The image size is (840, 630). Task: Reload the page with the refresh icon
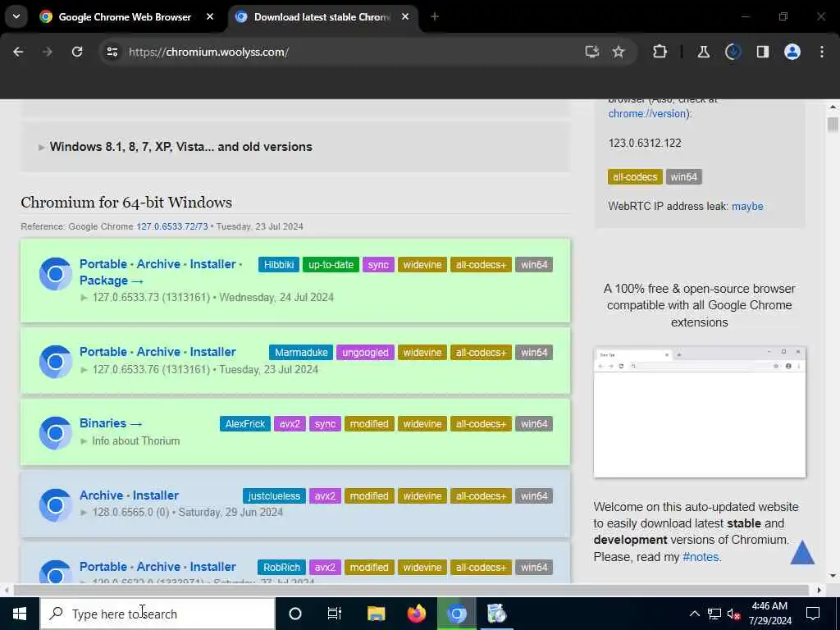77,52
